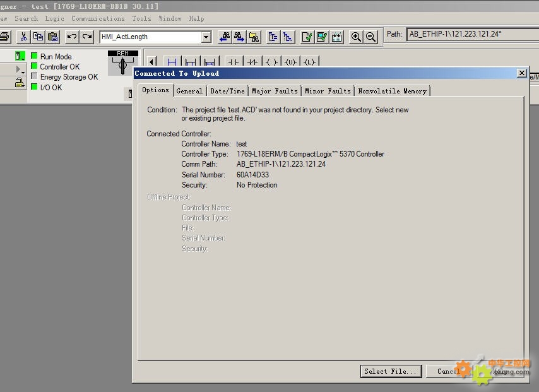Insert a new rung element
Image resolution: width=539 pixels, height=392 pixels.
coord(172,62)
